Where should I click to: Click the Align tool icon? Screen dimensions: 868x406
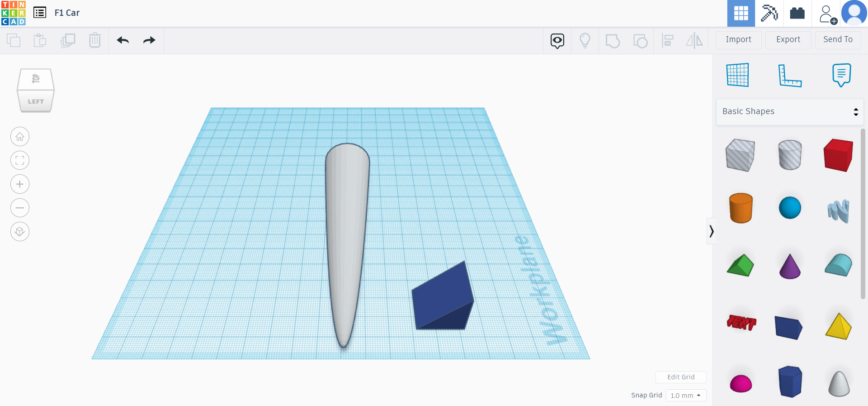pyautogui.click(x=667, y=41)
